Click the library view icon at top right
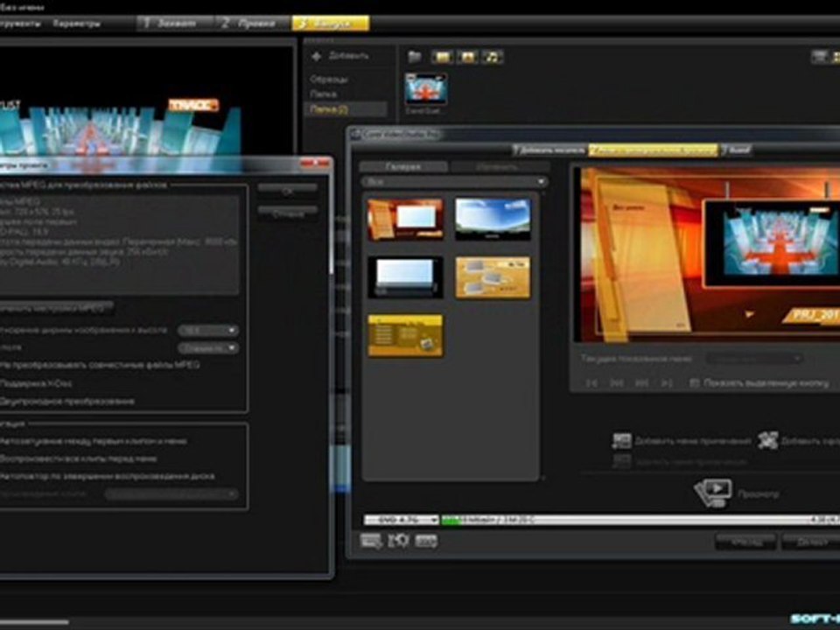The height and width of the screenshot is (630, 840). pyautogui.click(x=820, y=56)
